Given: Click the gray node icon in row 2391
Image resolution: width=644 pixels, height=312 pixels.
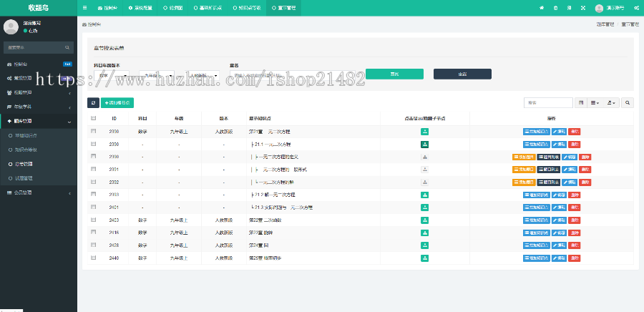Looking at the screenshot, I should tap(424, 170).
